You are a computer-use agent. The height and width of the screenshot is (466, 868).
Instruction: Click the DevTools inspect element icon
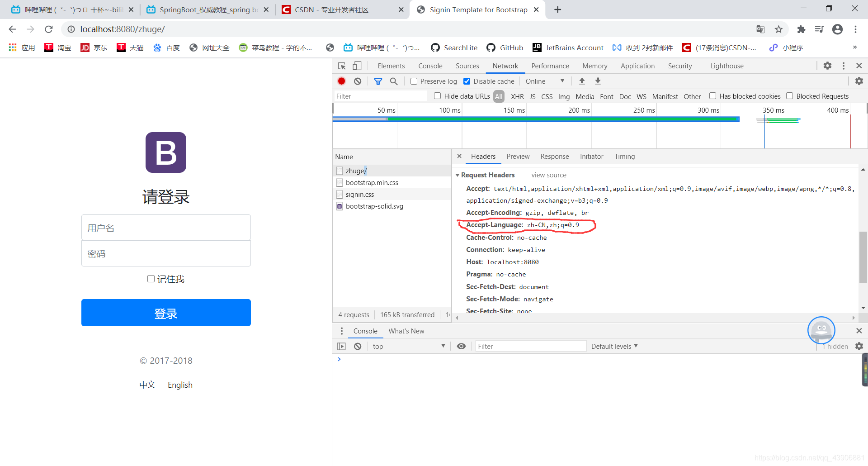[342, 66]
